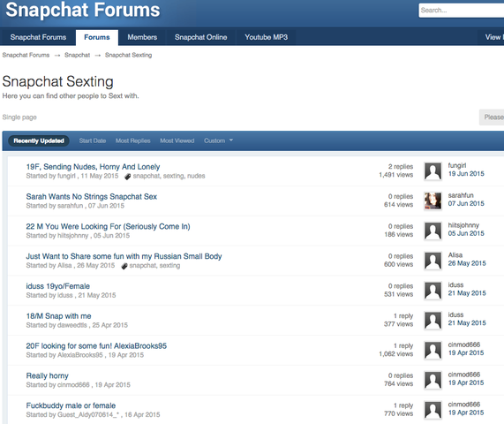Open 'iduss 19yo/Female' topic
Viewport: 504px width, 424px height.
click(58, 286)
